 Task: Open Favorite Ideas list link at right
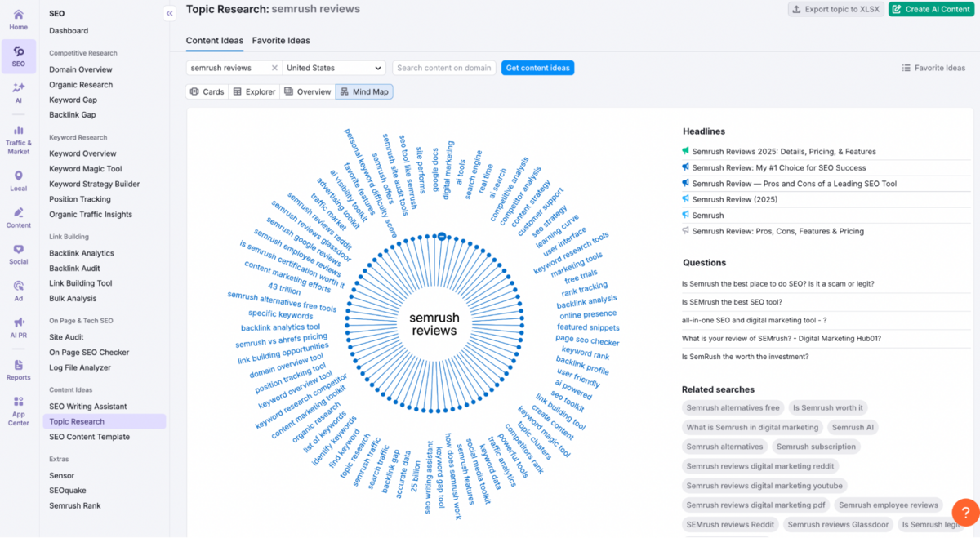pos(933,68)
